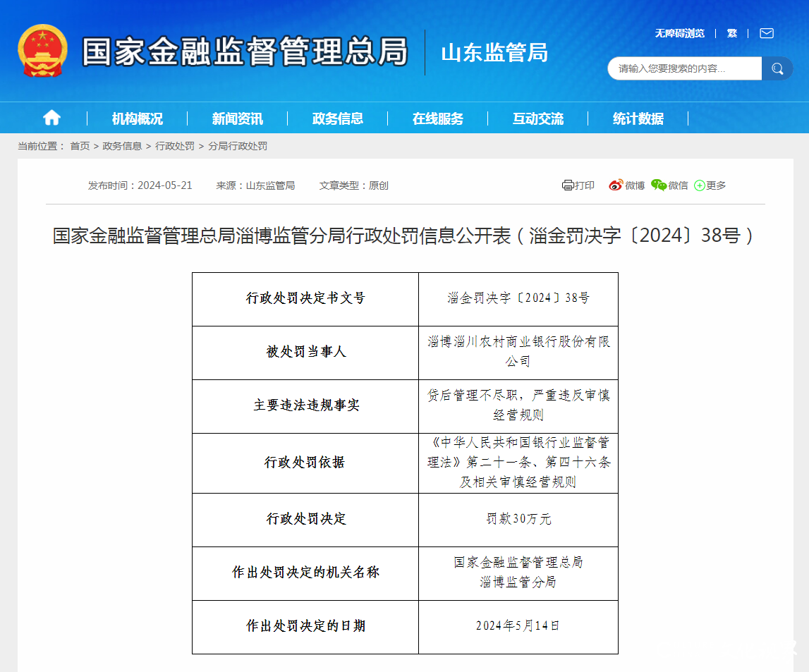Click the 微博 share label
Screen dimensions: 809x672
point(635,185)
